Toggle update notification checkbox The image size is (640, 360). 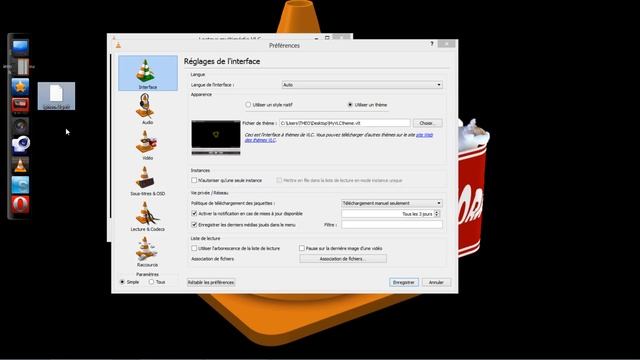pos(194,213)
